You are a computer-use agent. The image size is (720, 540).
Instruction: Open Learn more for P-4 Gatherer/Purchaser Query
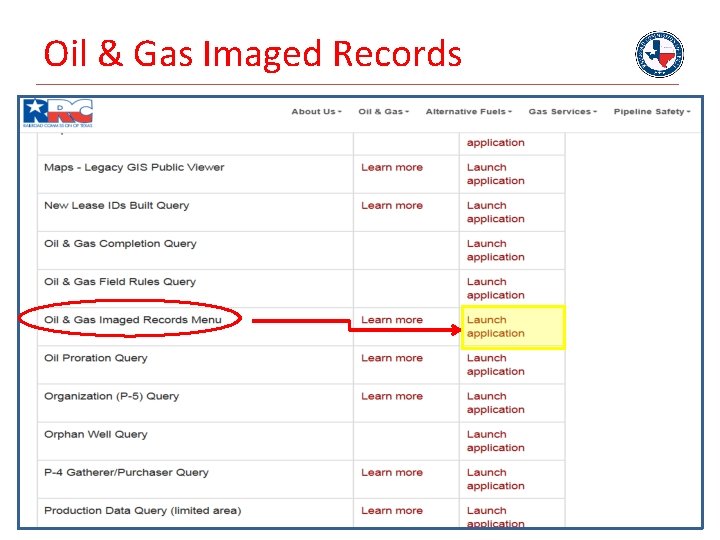point(392,472)
